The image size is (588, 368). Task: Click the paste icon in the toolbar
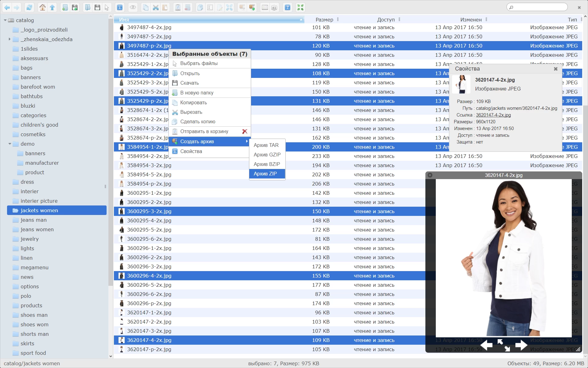pyautogui.click(x=165, y=7)
